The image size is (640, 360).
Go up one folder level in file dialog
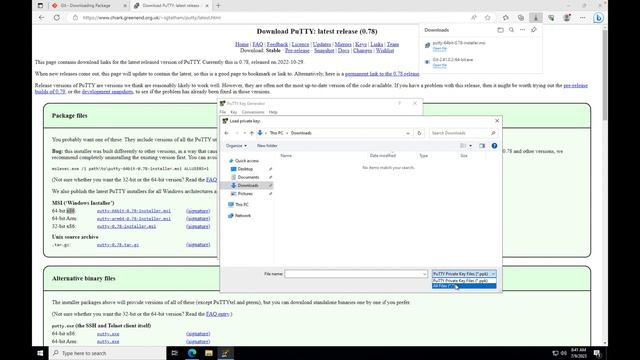[x=251, y=133]
